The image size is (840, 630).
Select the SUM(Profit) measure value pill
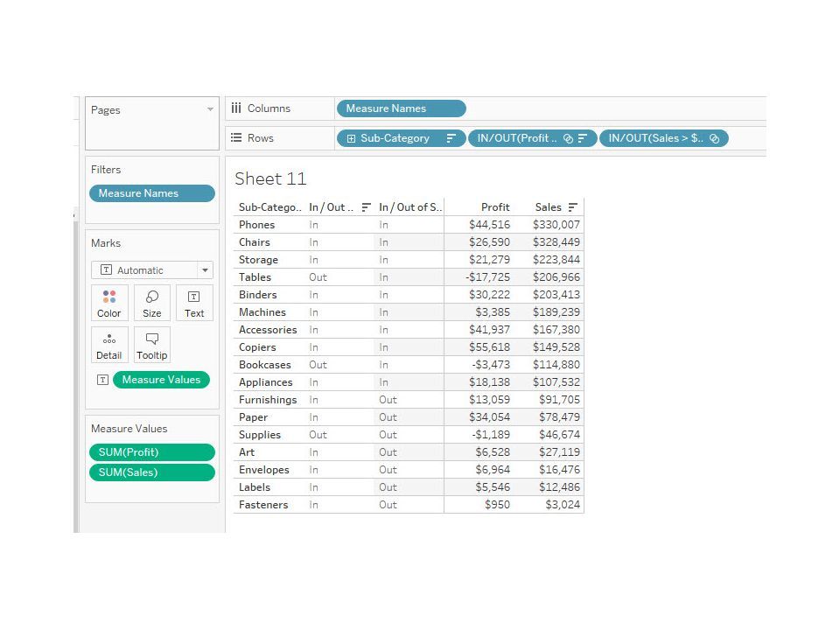tap(152, 452)
